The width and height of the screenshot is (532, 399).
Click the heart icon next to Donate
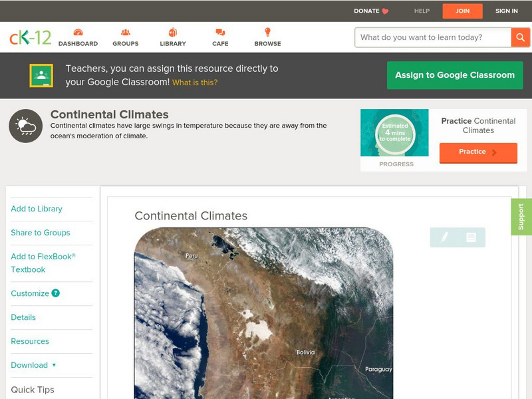[386, 11]
